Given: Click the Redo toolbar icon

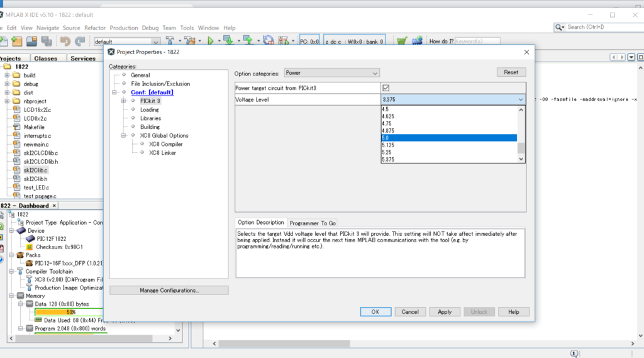Looking at the screenshot, I should 80,41.
